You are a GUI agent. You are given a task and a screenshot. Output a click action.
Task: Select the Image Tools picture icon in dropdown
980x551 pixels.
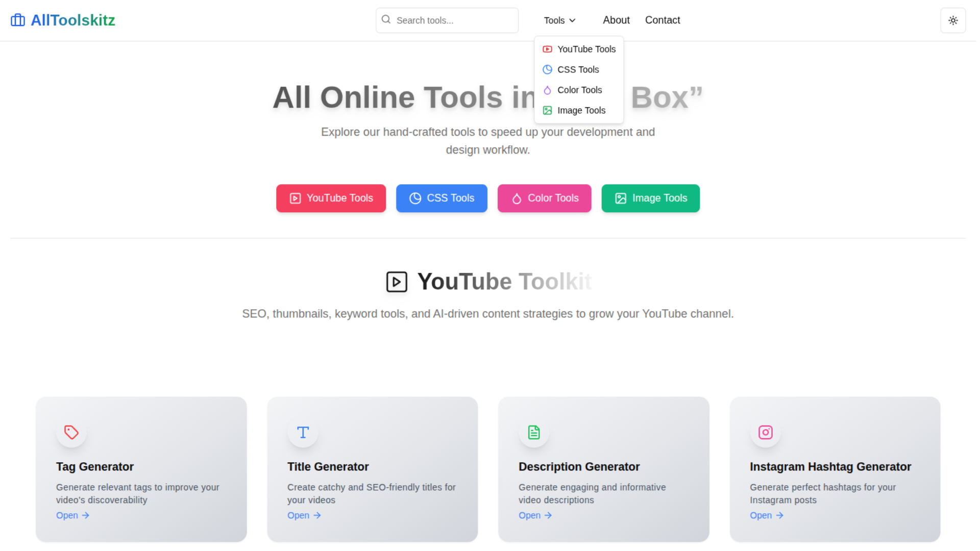coord(547,110)
